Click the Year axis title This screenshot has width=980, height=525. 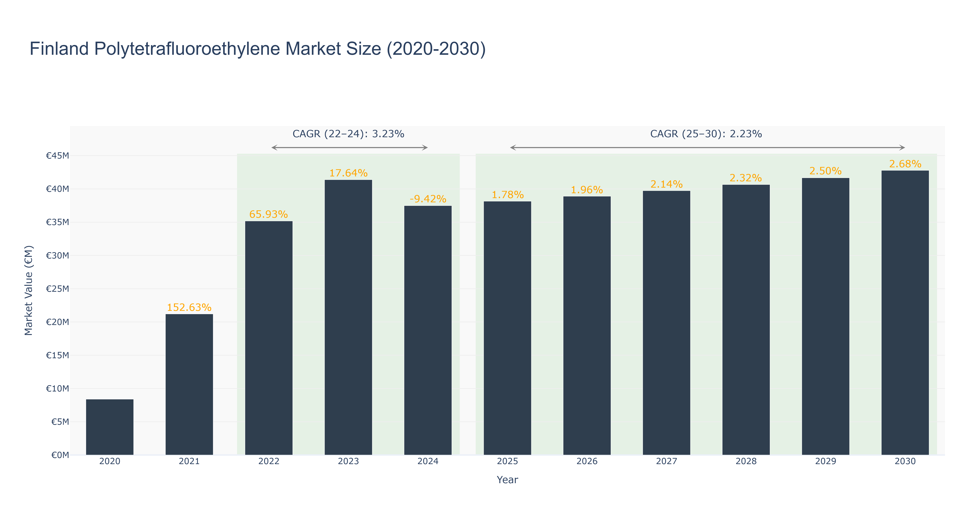click(507, 480)
